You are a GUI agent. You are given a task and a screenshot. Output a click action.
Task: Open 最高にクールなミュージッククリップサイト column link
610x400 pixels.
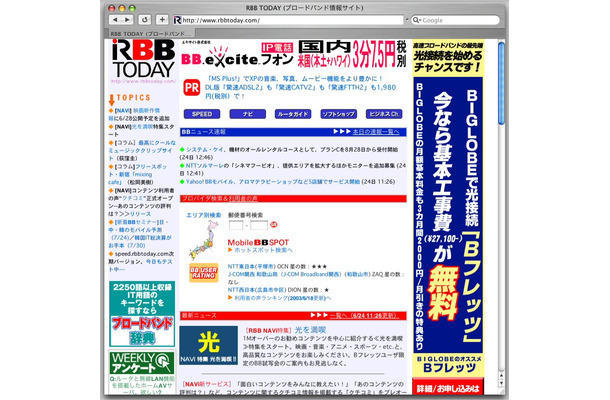(142, 150)
